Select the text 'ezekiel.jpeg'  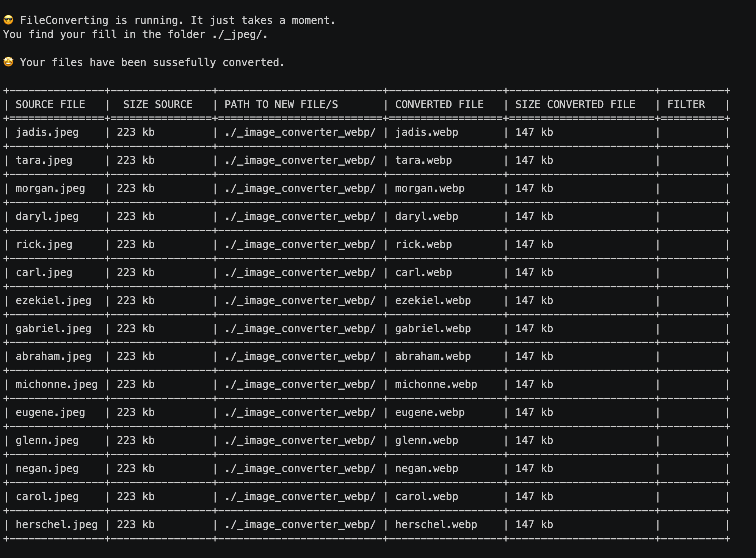53,301
